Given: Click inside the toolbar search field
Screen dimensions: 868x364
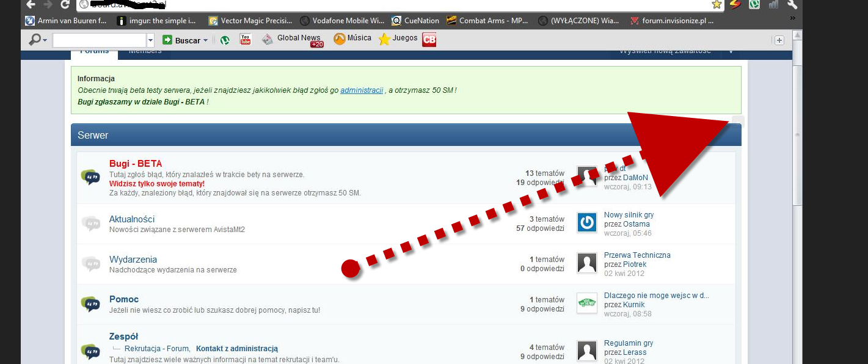Looking at the screenshot, I should [98, 38].
